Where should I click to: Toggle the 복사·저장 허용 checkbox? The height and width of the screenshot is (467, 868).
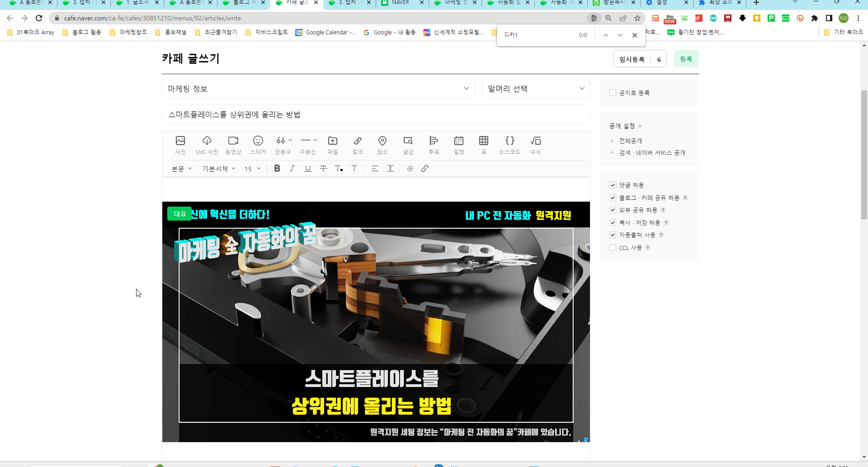click(x=613, y=222)
